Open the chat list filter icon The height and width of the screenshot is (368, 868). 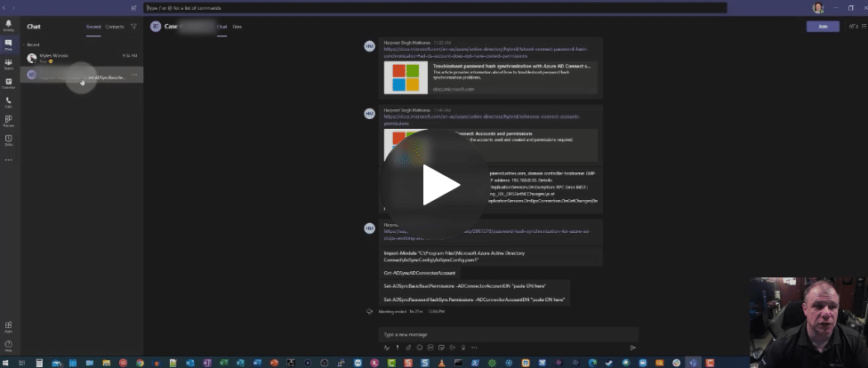(x=133, y=27)
